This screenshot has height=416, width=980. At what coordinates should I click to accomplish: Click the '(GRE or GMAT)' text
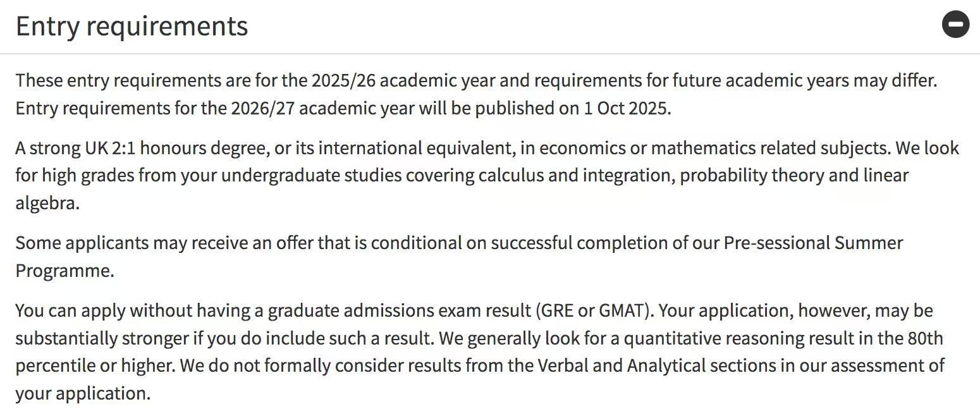tap(592, 311)
